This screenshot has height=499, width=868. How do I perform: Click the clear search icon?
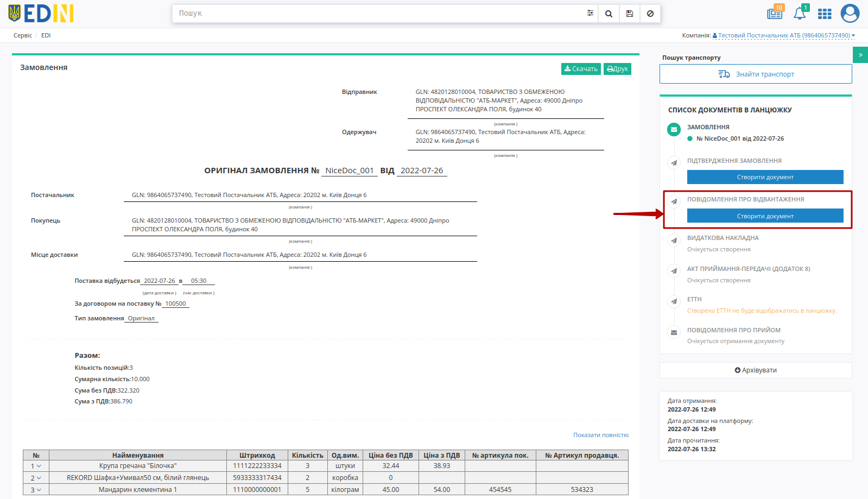(x=650, y=14)
